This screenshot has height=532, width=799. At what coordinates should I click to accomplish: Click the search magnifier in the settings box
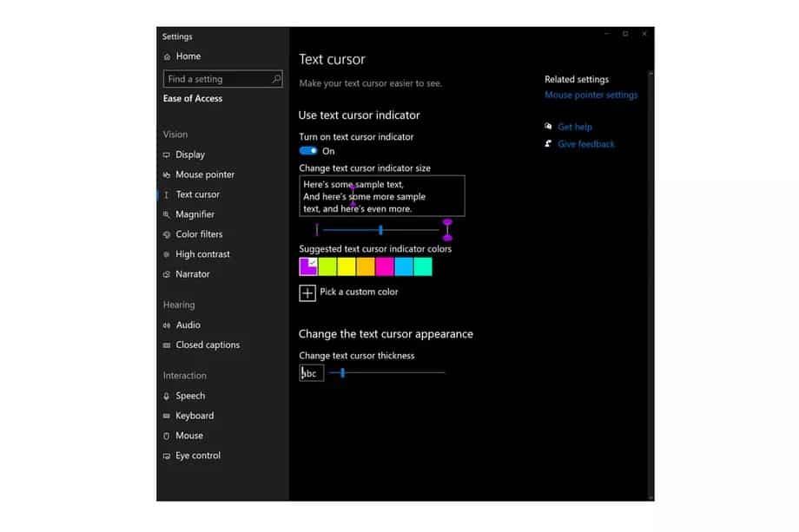coord(276,79)
